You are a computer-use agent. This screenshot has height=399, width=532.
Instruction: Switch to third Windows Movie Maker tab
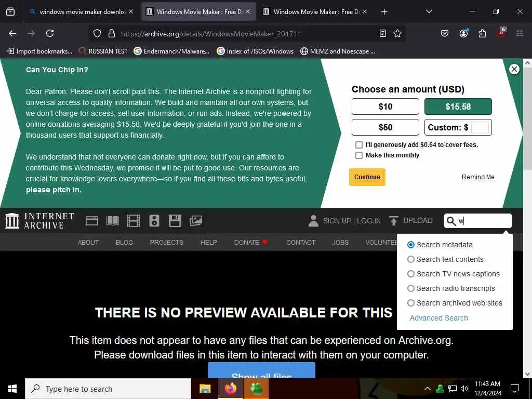314,12
